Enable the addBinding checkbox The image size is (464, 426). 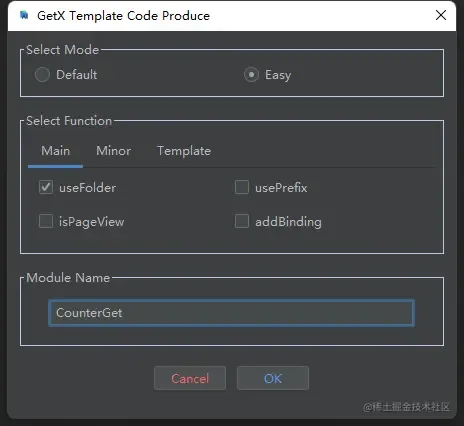click(x=242, y=221)
